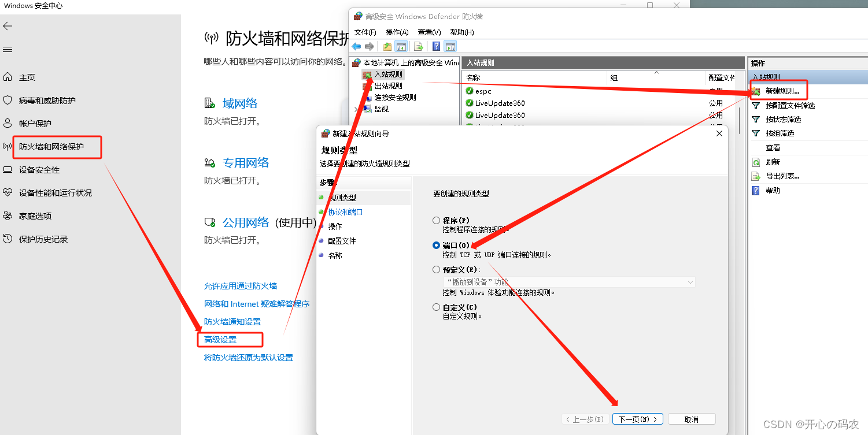868x435 pixels.
Task: Open the hamburger menu in Security Center
Action: click(x=8, y=50)
